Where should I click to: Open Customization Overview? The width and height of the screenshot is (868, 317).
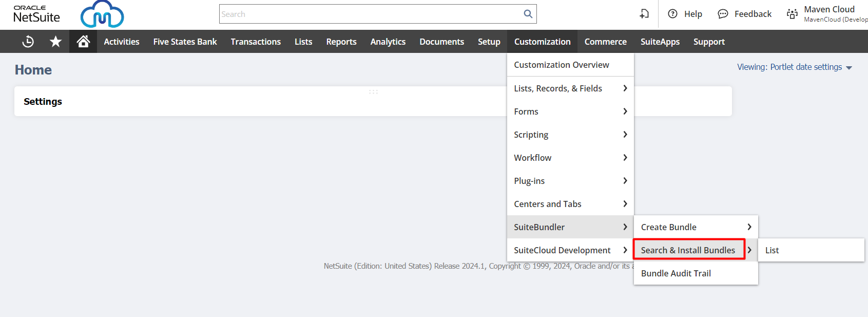click(562, 65)
